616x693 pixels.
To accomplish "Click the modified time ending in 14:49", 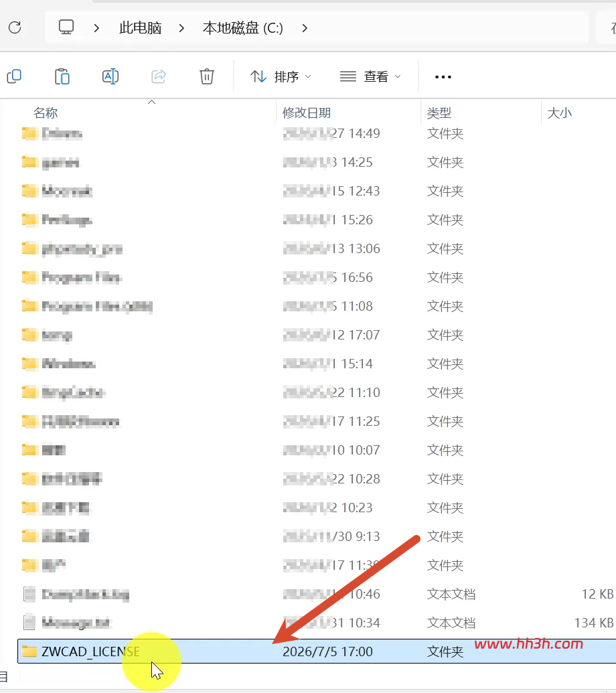I will click(x=331, y=133).
